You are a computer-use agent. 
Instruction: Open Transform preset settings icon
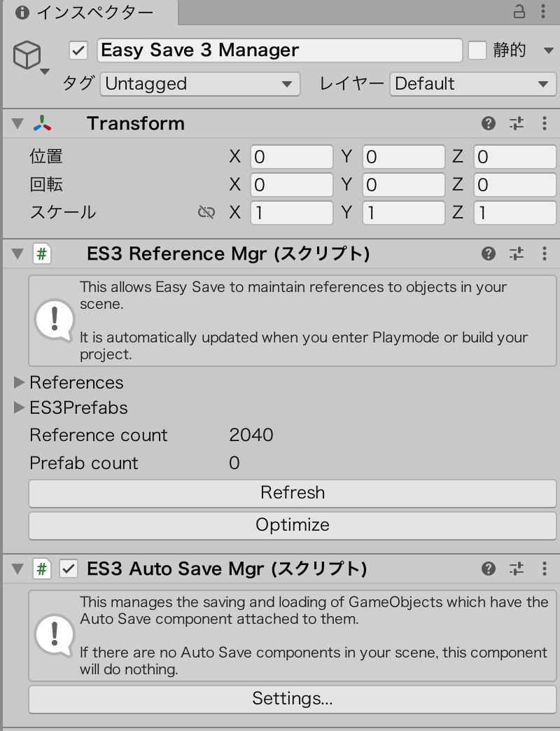[x=517, y=124]
